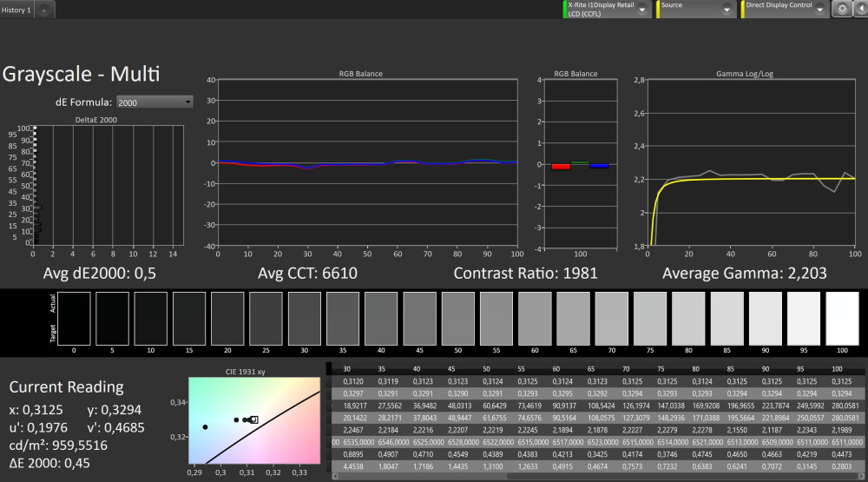868x482 pixels.
Task: Select the 20 percent grayscale swatch
Action: click(x=227, y=319)
